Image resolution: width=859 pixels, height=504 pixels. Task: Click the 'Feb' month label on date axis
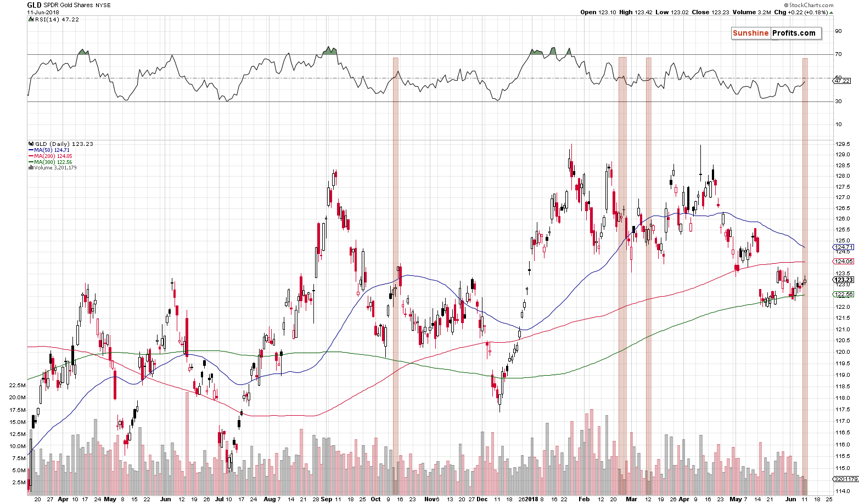point(584,500)
